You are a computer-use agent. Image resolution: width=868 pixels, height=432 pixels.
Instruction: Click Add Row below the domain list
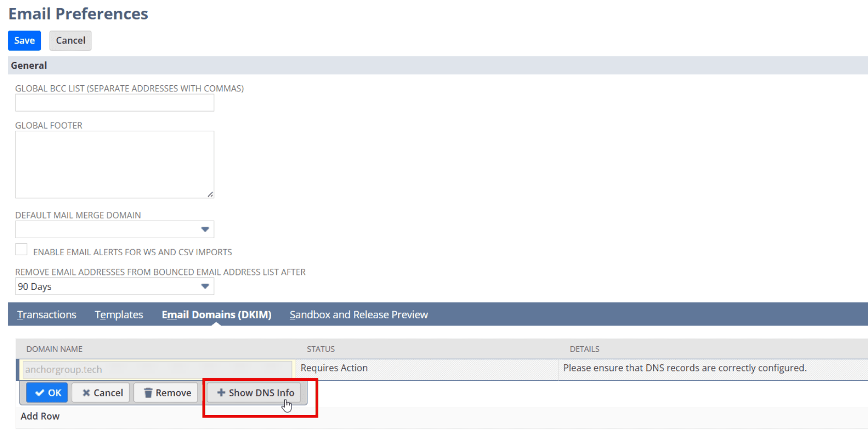pos(40,416)
